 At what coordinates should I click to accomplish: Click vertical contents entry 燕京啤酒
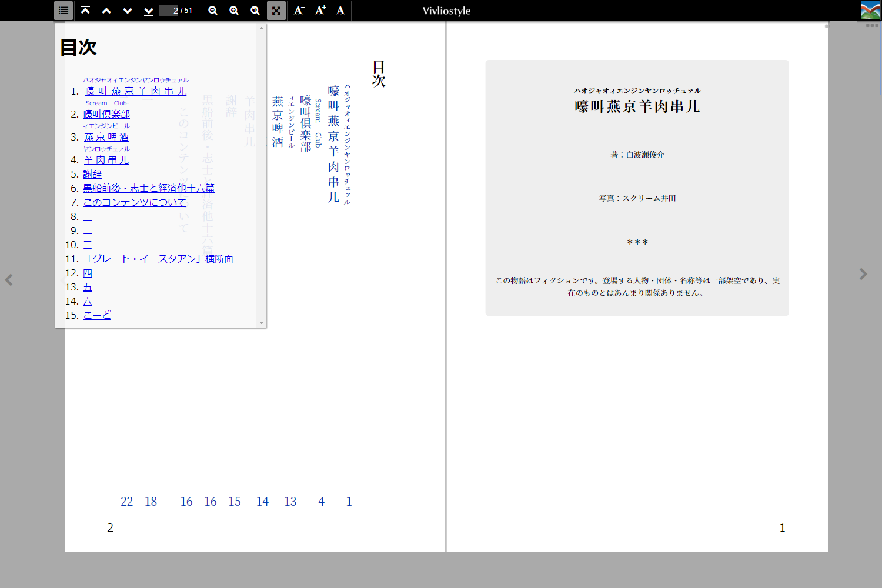pyautogui.click(x=278, y=122)
